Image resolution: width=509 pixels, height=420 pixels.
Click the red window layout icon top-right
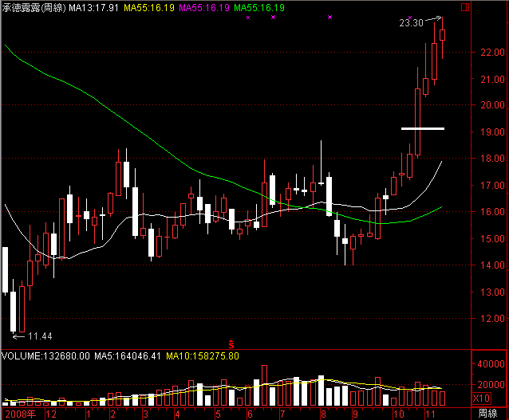click(x=465, y=7)
